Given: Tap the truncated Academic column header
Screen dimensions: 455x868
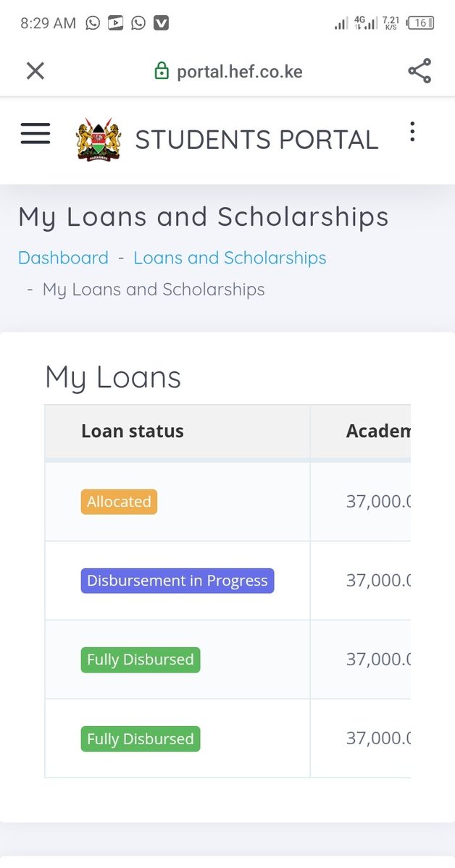Looking at the screenshot, I should (x=378, y=431).
